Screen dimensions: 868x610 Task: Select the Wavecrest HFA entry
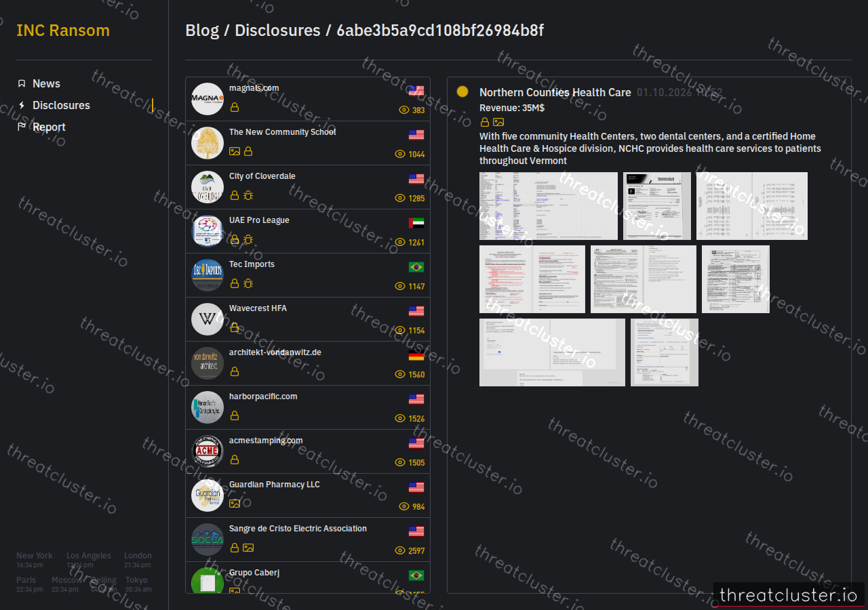[308, 319]
